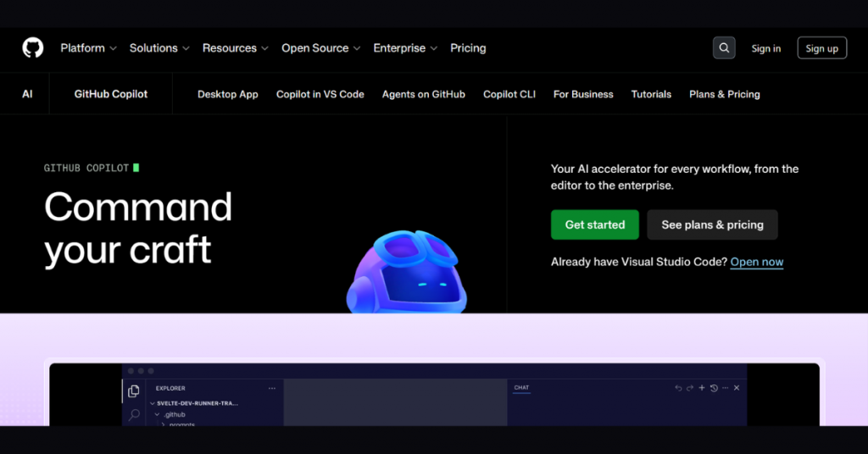Image resolution: width=868 pixels, height=454 pixels.
Task: Click the Command your craft heading
Action: pyautogui.click(x=138, y=228)
